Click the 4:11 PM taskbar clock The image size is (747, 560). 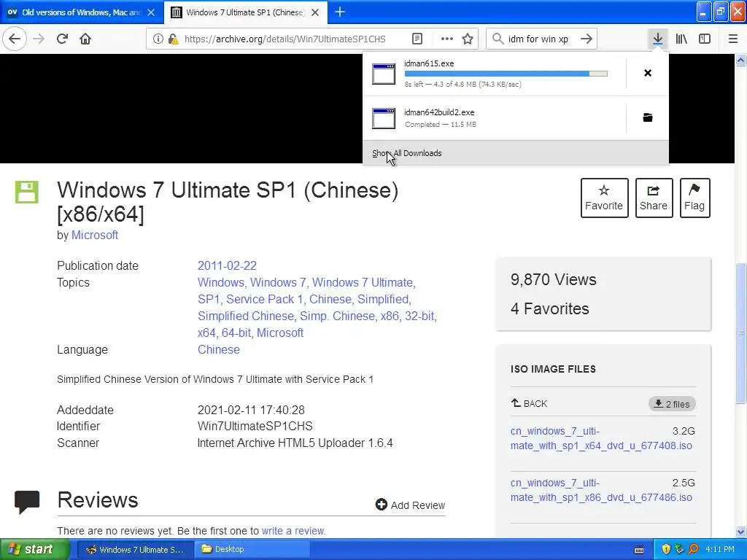coord(720,549)
